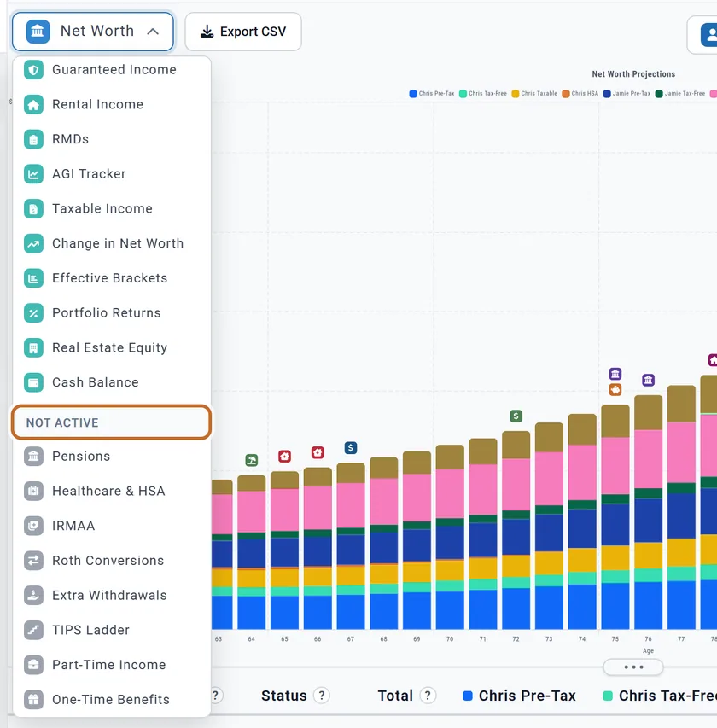This screenshot has width=717, height=728.
Task: Click the TIPS Ladder stairs icon
Action: tap(33, 630)
